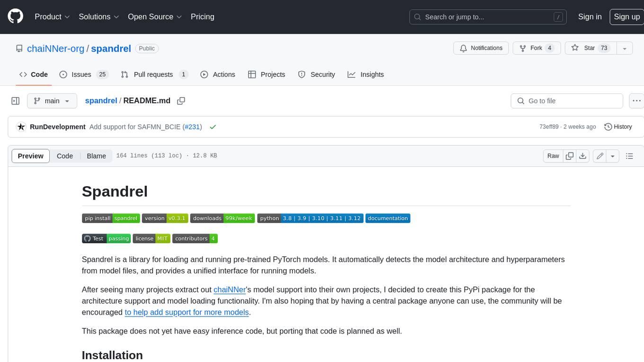This screenshot has height=362, width=644.
Task: Open the spandrel repository link in header
Action: point(111,48)
